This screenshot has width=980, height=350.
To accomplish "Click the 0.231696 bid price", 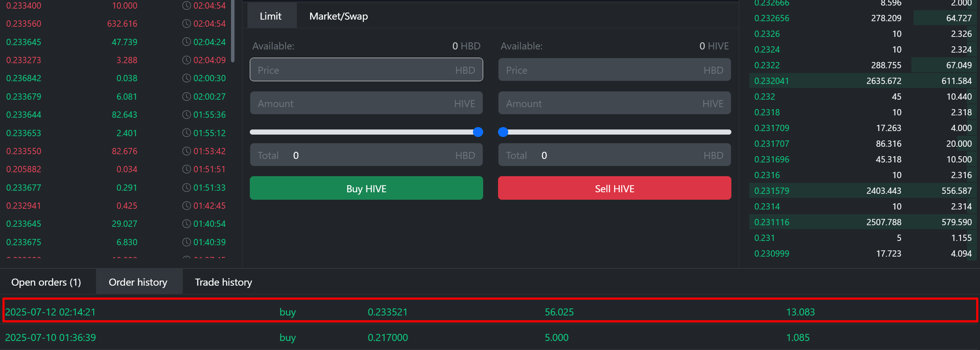I will coord(771,159).
